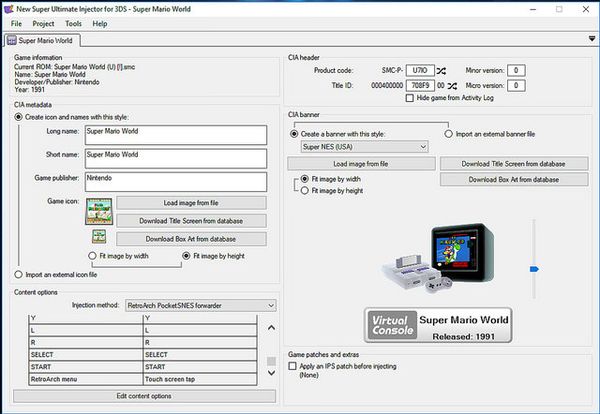Select the R row left cell
Viewport: 600px width, 414px height.
click(x=86, y=342)
